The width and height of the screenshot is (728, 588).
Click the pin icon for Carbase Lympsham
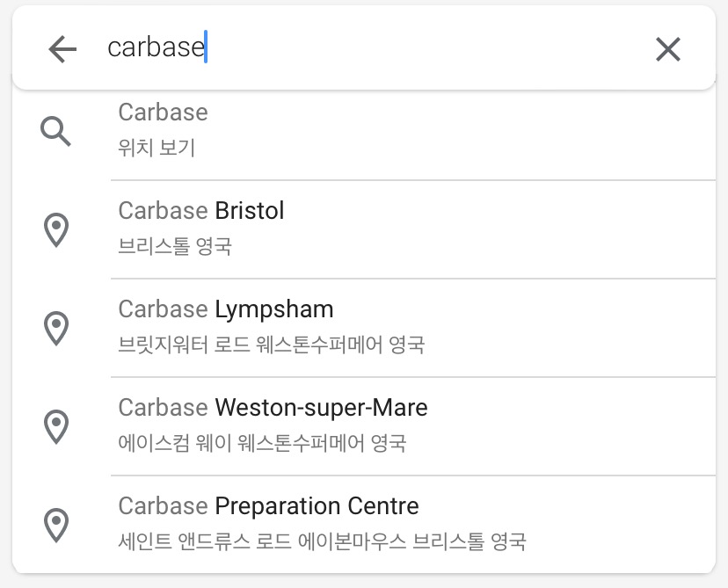coord(56,329)
